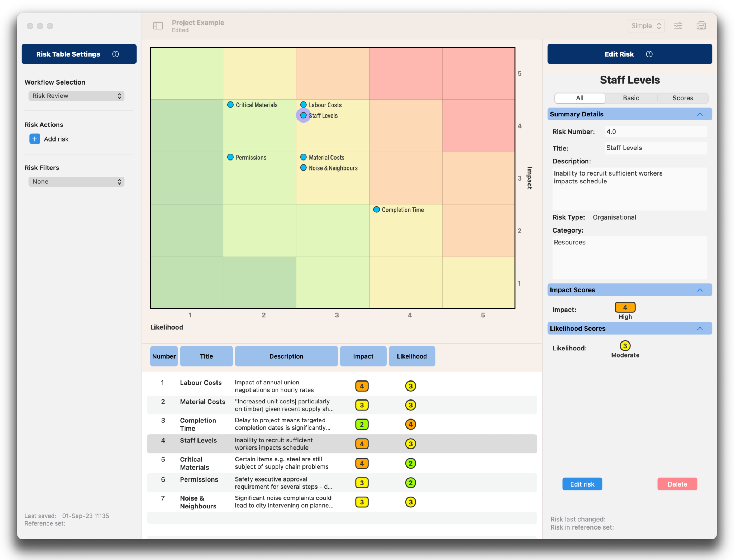
Task: Sort by the Impact column header
Action: coord(363,356)
